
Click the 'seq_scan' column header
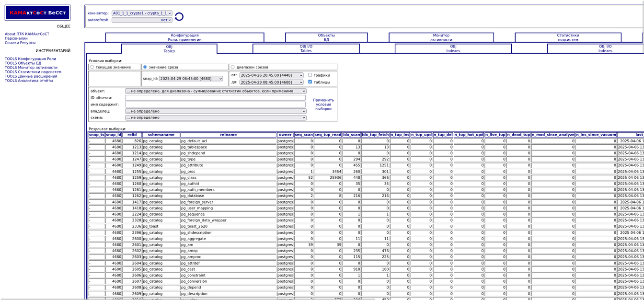coord(304,135)
